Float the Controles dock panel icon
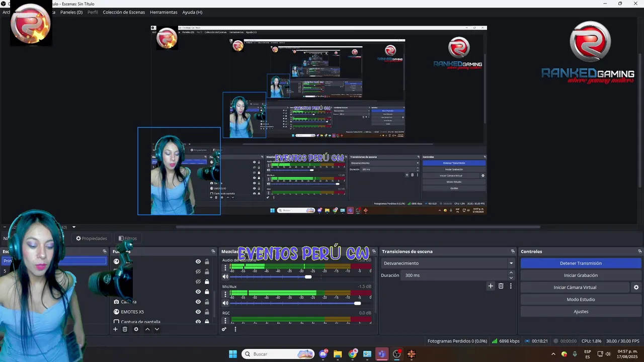 [x=639, y=251]
